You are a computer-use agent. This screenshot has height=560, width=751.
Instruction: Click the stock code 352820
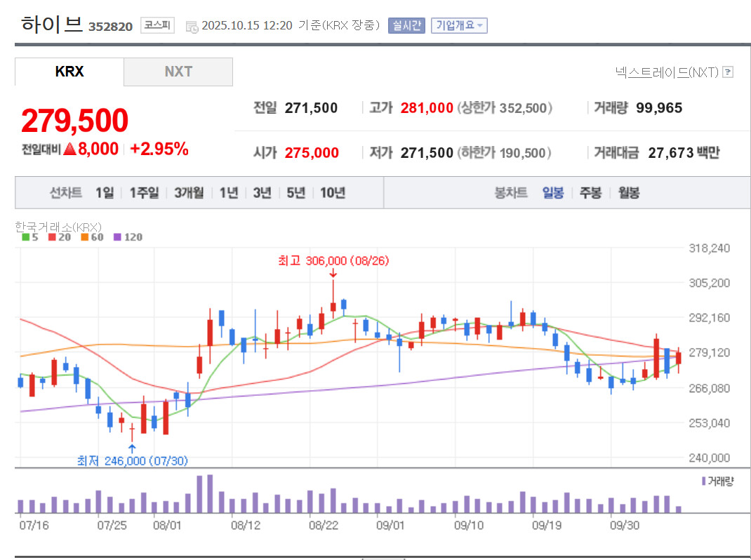point(111,27)
